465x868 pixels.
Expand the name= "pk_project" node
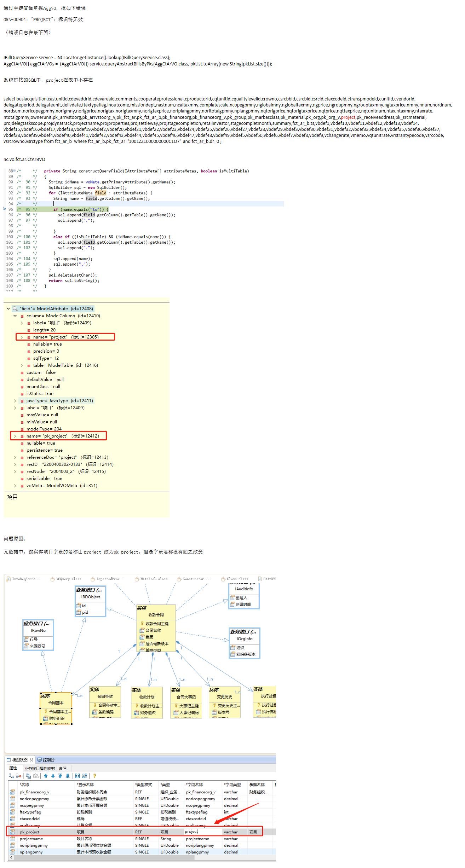coord(15,436)
